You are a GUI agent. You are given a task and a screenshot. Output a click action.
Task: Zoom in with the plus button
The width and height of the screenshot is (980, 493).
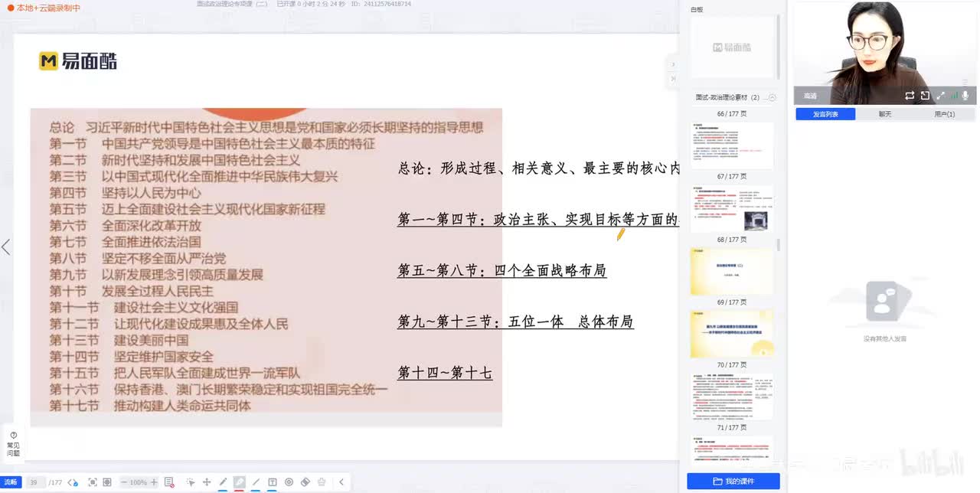[x=154, y=482]
